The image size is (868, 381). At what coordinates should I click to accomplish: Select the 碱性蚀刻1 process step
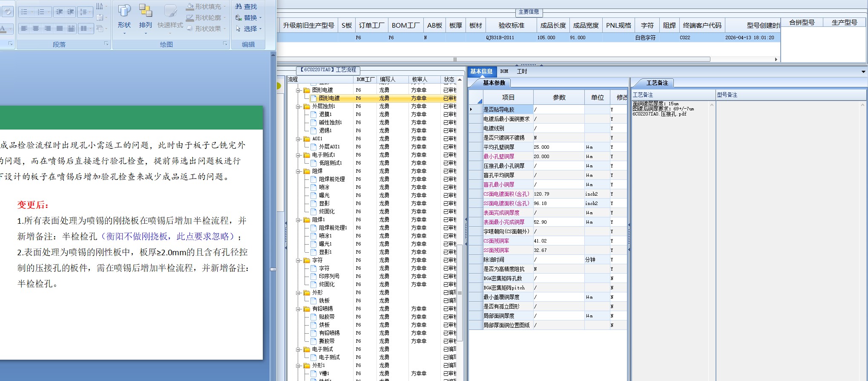coord(331,123)
